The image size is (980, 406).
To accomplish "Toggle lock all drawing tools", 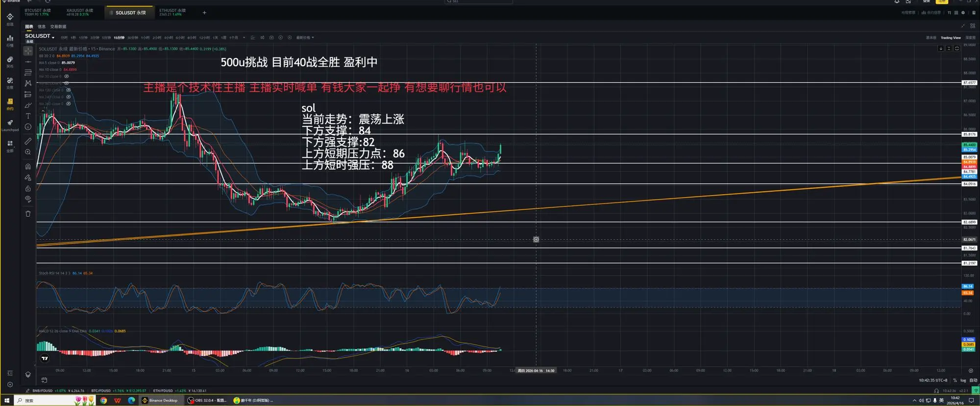I will (x=28, y=188).
